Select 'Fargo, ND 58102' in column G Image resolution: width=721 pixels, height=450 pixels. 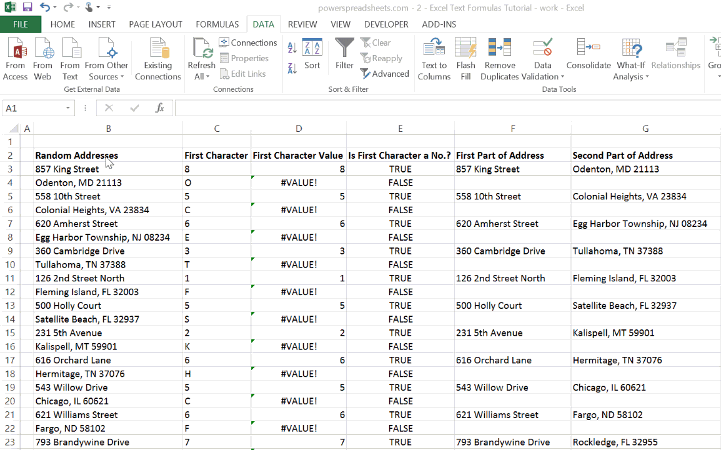coord(645,415)
